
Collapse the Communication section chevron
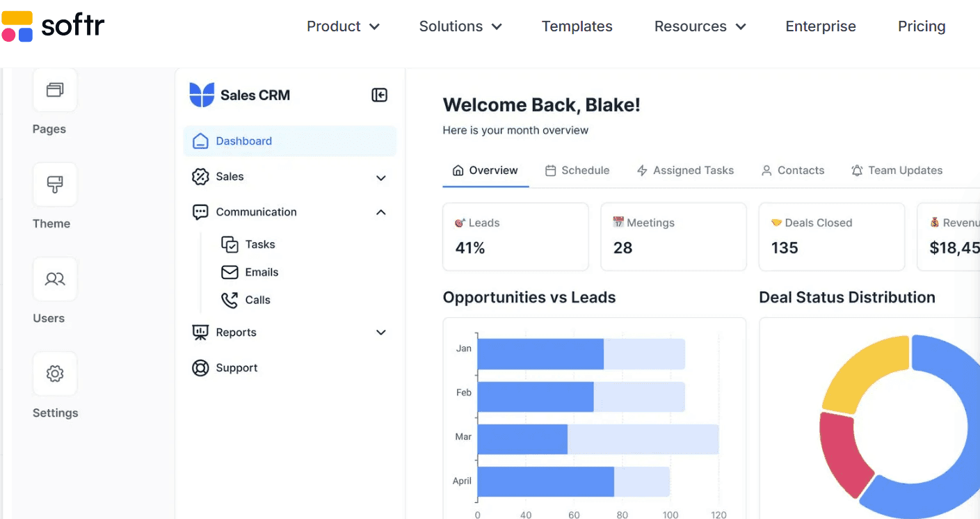(x=381, y=212)
